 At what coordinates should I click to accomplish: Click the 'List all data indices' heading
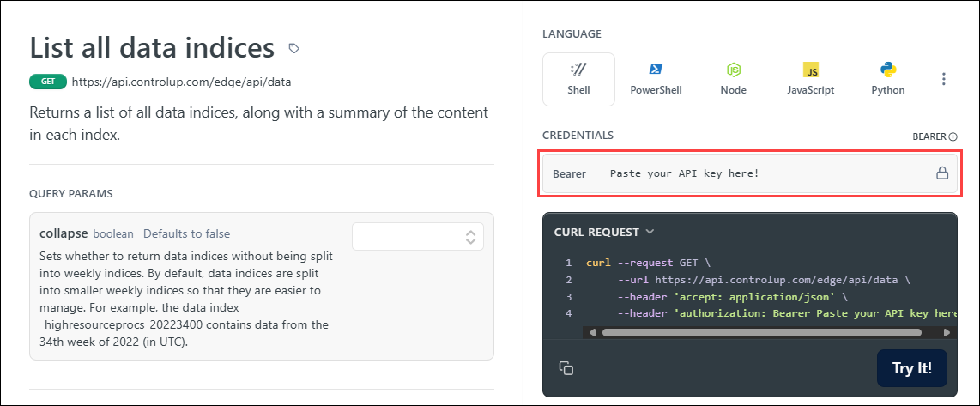[x=152, y=47]
